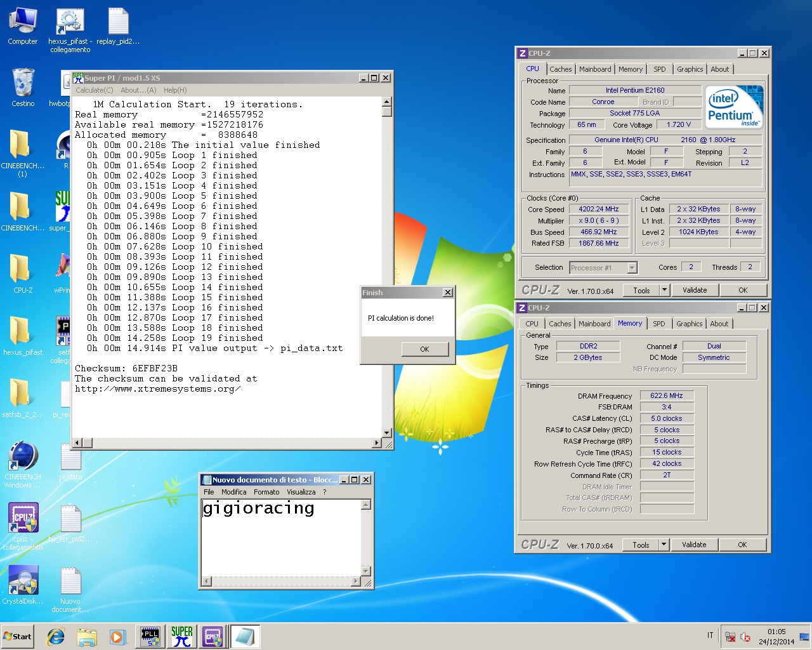The height and width of the screenshot is (650, 812).
Task: Switch to CPU-Z taskbar icon
Action: [213, 637]
